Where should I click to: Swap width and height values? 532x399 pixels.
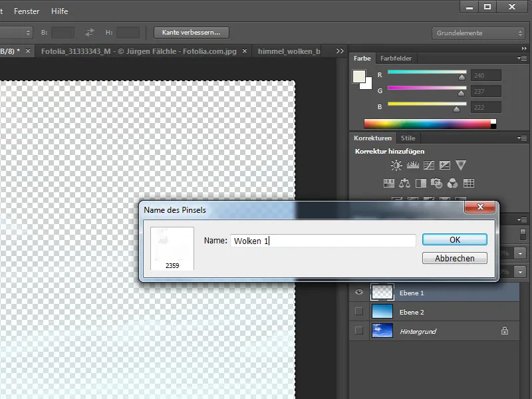point(90,33)
